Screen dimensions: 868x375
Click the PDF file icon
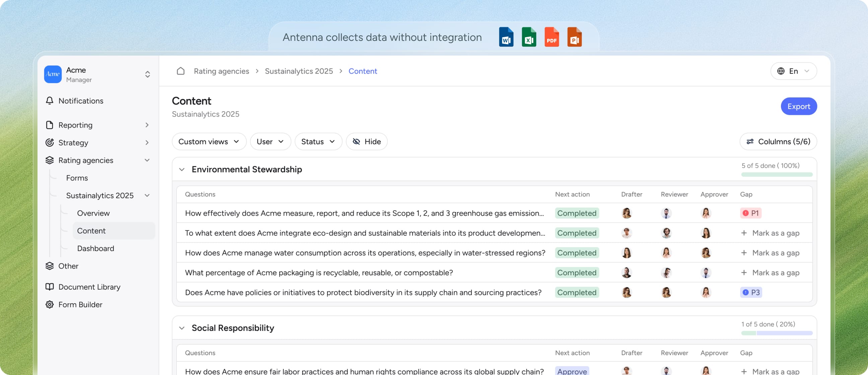coord(551,37)
